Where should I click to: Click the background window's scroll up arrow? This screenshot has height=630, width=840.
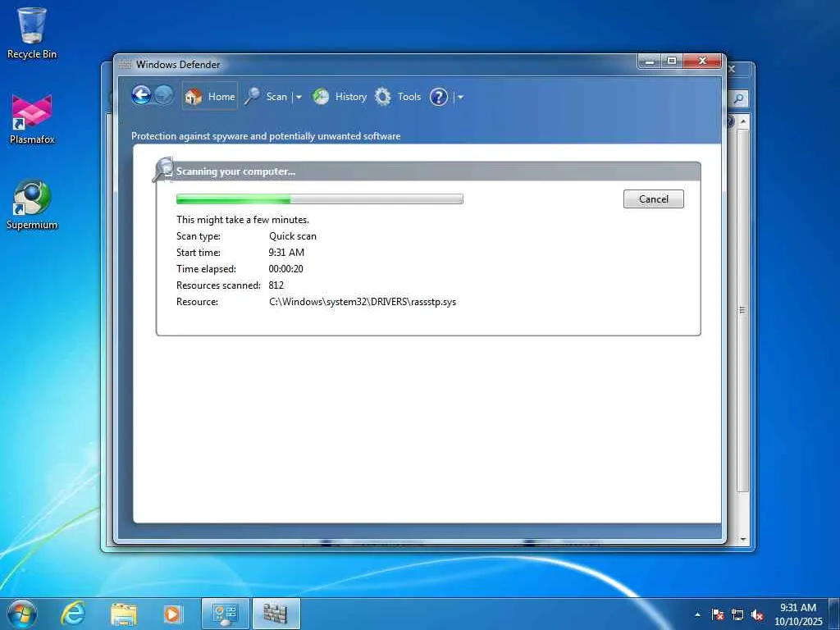click(x=743, y=121)
